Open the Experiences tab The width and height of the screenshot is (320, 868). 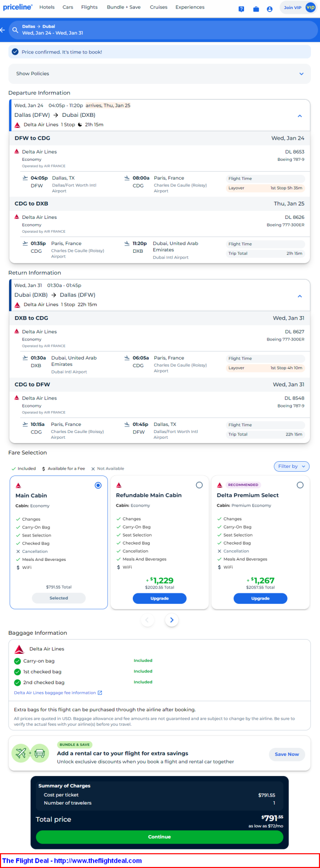click(190, 7)
